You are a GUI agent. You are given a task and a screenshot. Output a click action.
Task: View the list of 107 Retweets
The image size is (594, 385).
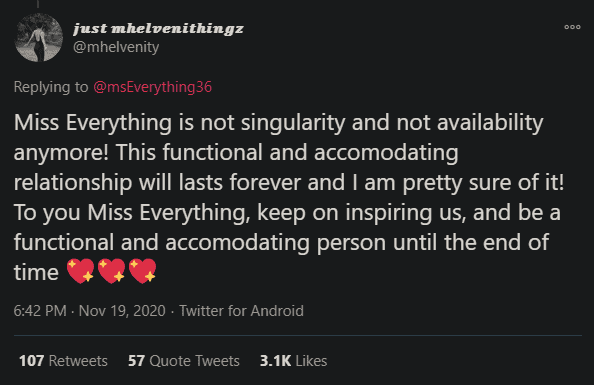[x=63, y=361]
